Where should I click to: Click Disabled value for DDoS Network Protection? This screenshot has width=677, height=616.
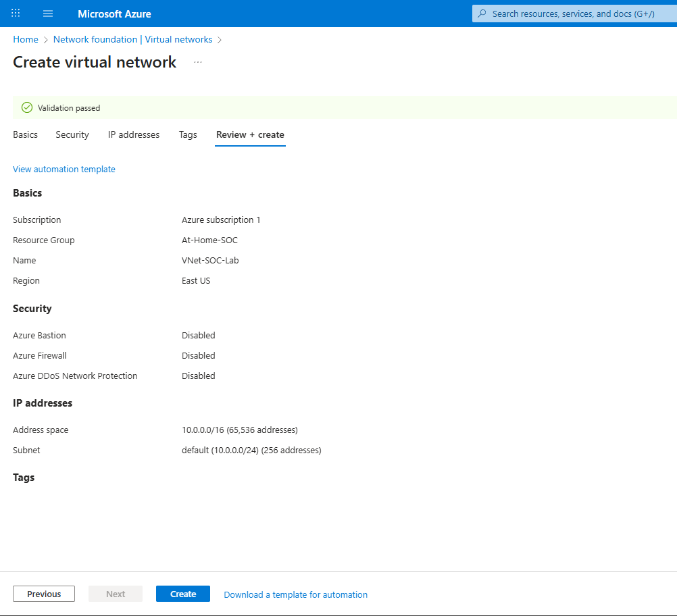point(198,376)
